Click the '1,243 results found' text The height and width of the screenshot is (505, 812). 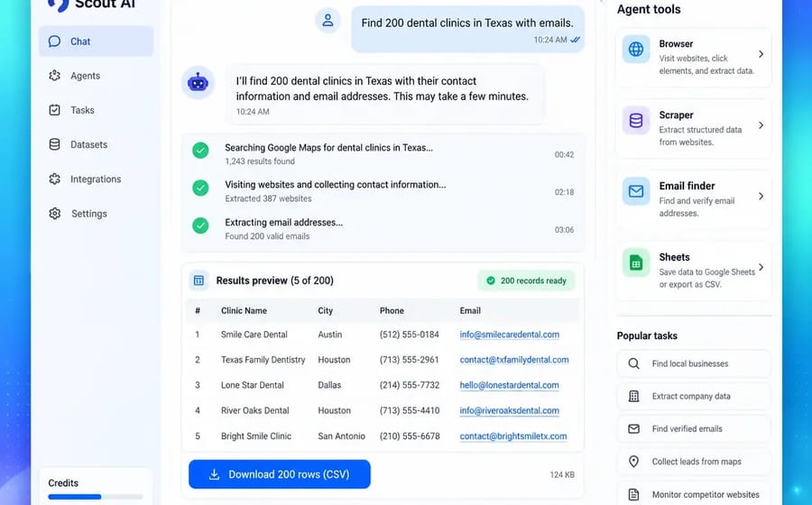coord(260,161)
